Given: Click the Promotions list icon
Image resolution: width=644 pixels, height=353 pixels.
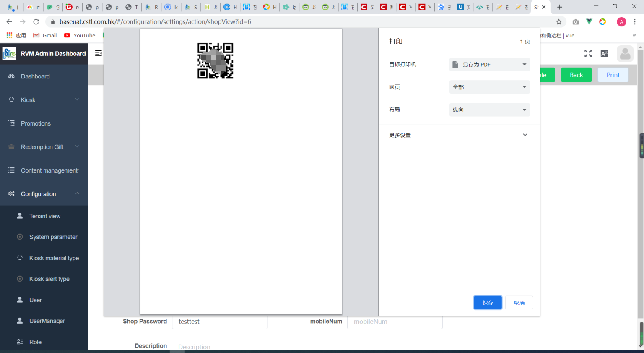Looking at the screenshot, I should coord(11,123).
